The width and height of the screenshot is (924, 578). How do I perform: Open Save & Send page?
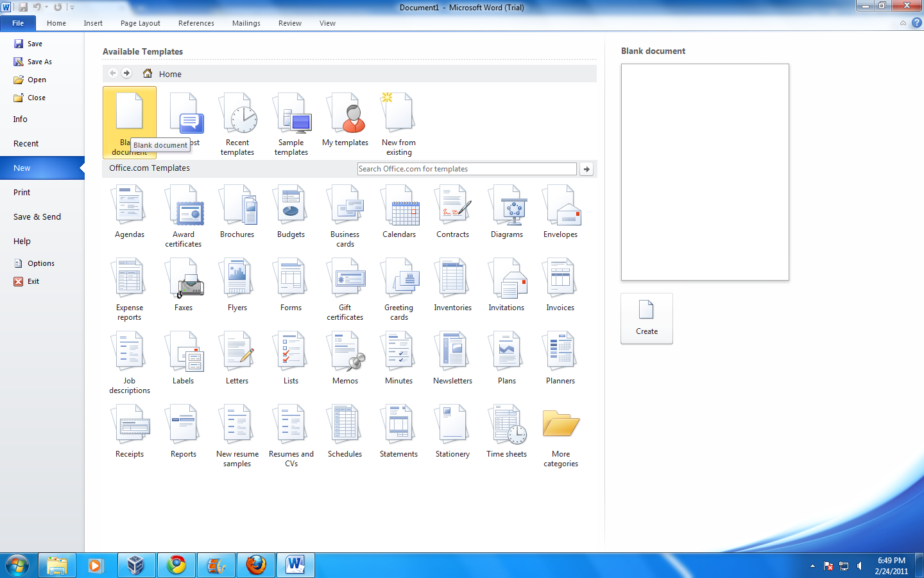(x=37, y=217)
